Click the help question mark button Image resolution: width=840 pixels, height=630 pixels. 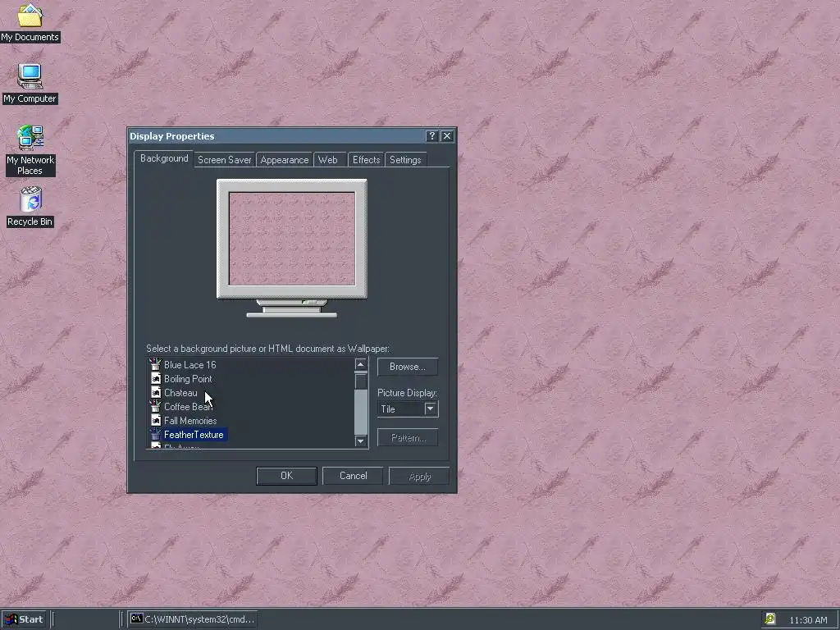431,136
